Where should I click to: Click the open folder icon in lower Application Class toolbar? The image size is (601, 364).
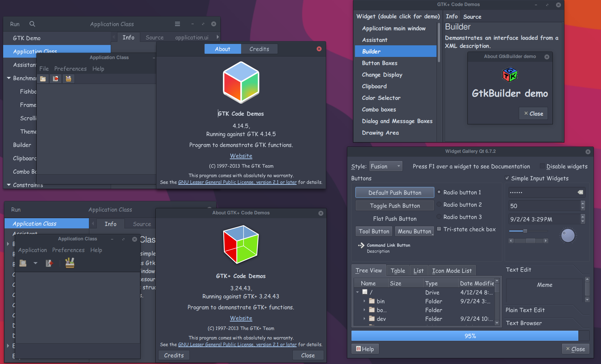pyautogui.click(x=23, y=263)
